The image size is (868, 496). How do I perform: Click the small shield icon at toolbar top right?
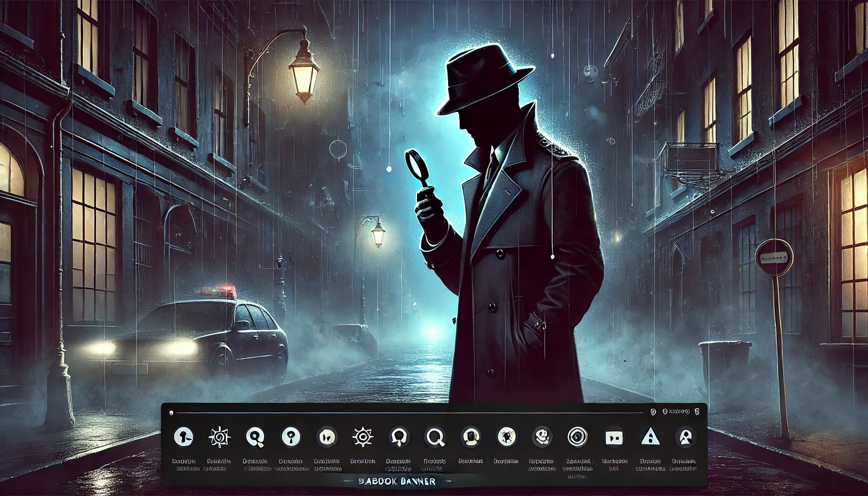click(654, 412)
